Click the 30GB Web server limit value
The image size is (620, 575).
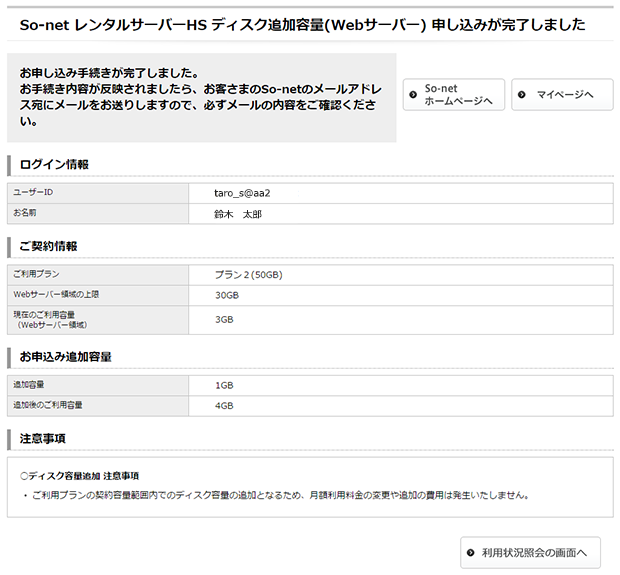pyautogui.click(x=227, y=295)
